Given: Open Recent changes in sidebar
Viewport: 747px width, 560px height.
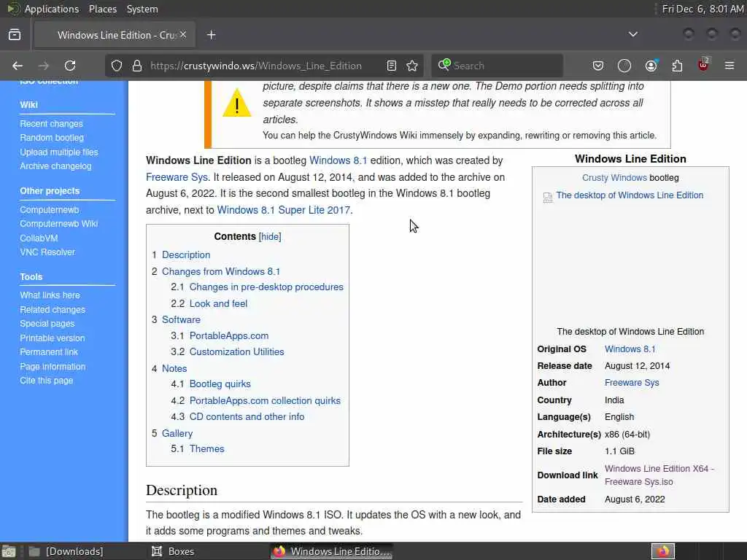Looking at the screenshot, I should [52, 124].
